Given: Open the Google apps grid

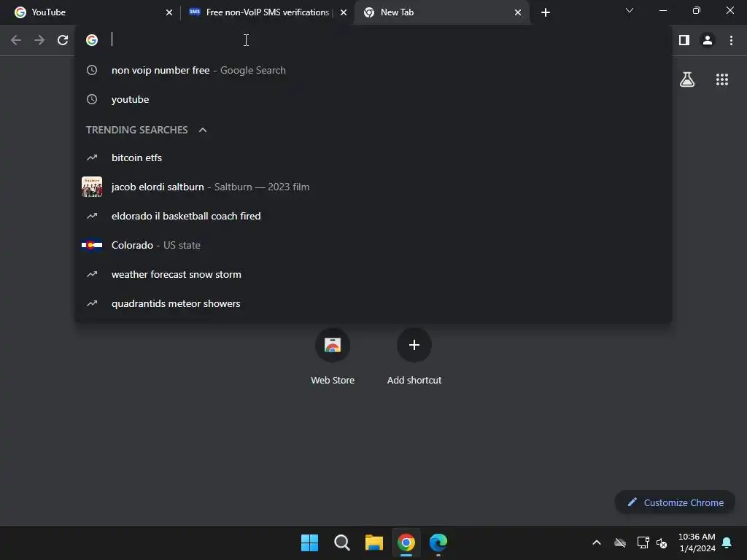Looking at the screenshot, I should click(721, 79).
